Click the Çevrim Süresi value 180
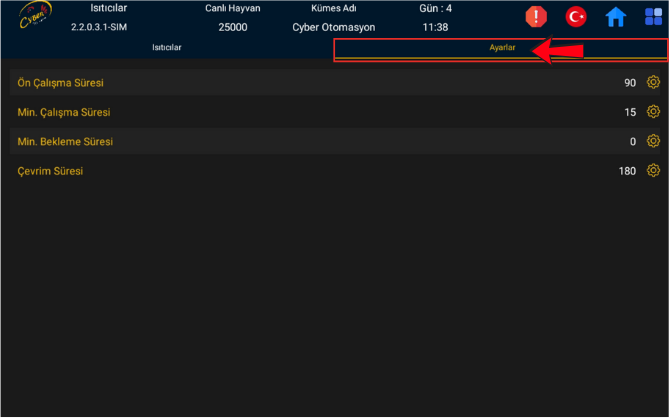This screenshot has width=669, height=418. tap(627, 171)
